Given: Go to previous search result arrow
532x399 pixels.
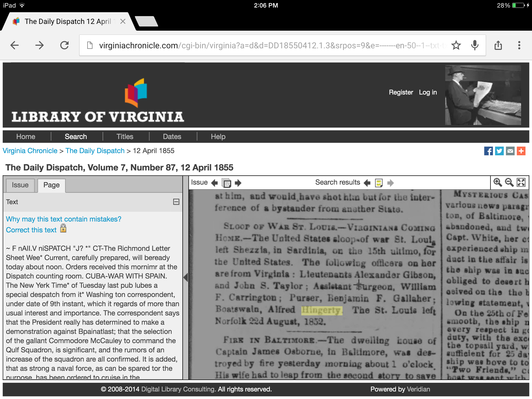Looking at the screenshot, I should 367,183.
